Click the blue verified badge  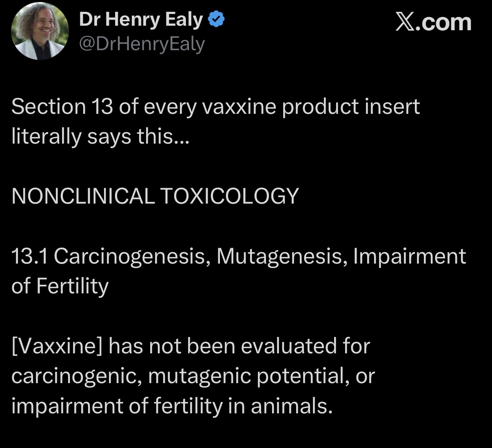coord(216,19)
